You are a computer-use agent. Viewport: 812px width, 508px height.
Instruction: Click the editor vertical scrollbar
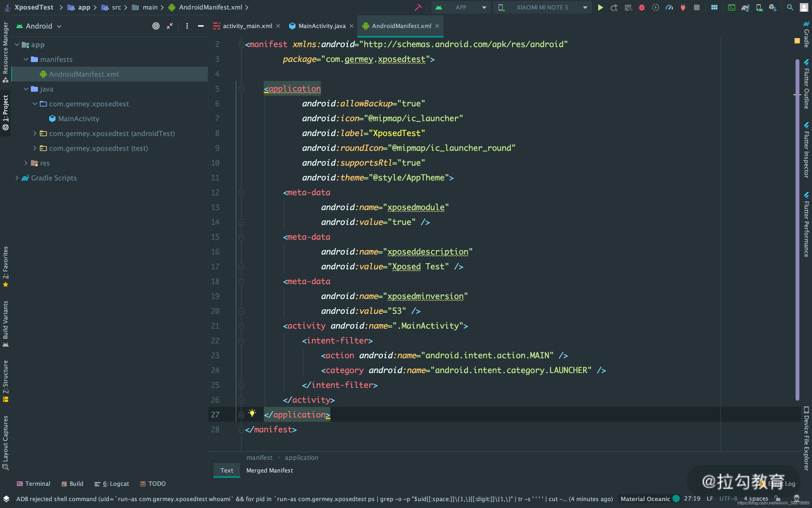(x=797, y=230)
